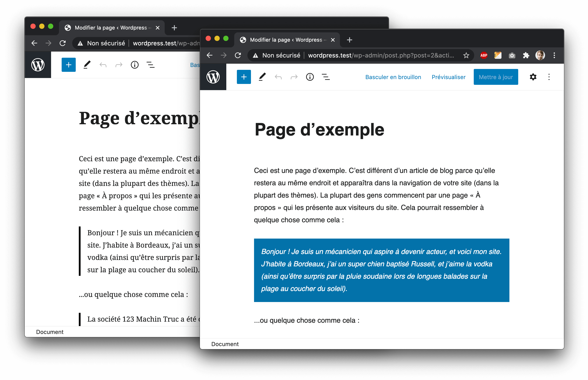Toggle the settings gear sidebar
Image resolution: width=588 pixels, height=380 pixels.
point(533,77)
